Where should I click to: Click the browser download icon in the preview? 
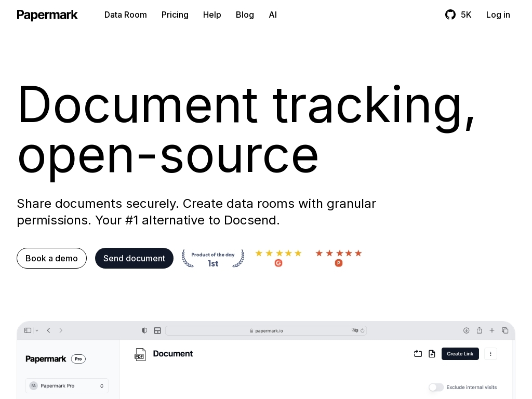466,330
